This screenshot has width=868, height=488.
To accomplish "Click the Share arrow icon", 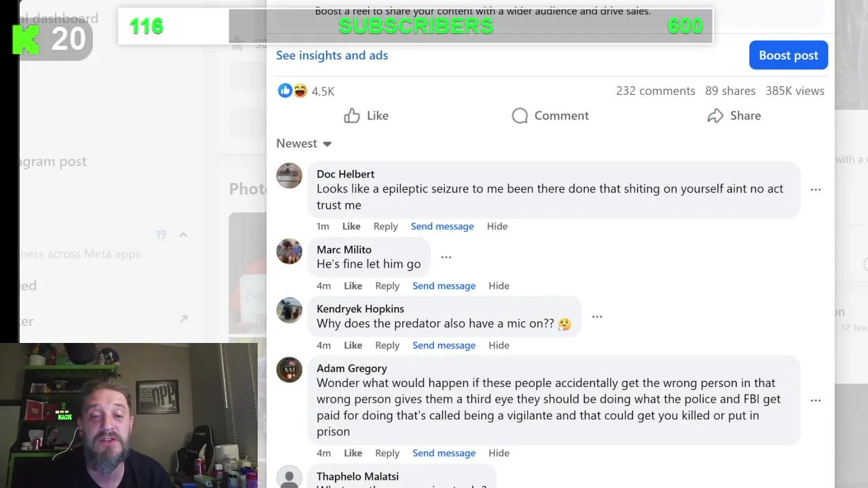I will pos(715,116).
